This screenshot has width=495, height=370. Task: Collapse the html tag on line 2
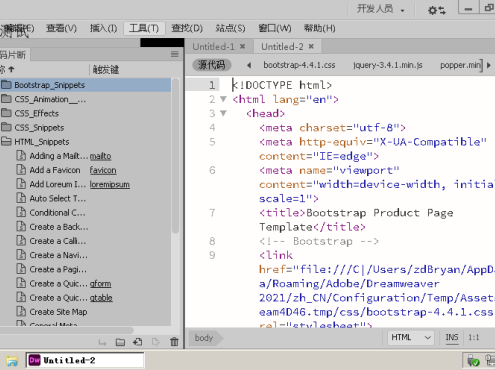coord(224,99)
